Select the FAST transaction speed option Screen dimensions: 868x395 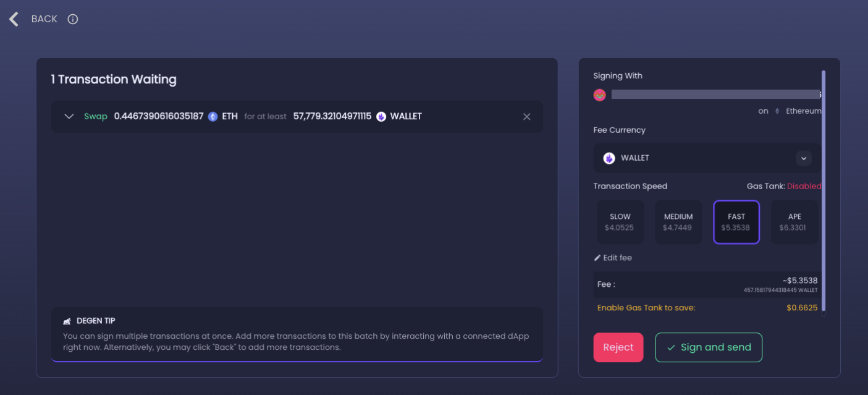coord(736,222)
